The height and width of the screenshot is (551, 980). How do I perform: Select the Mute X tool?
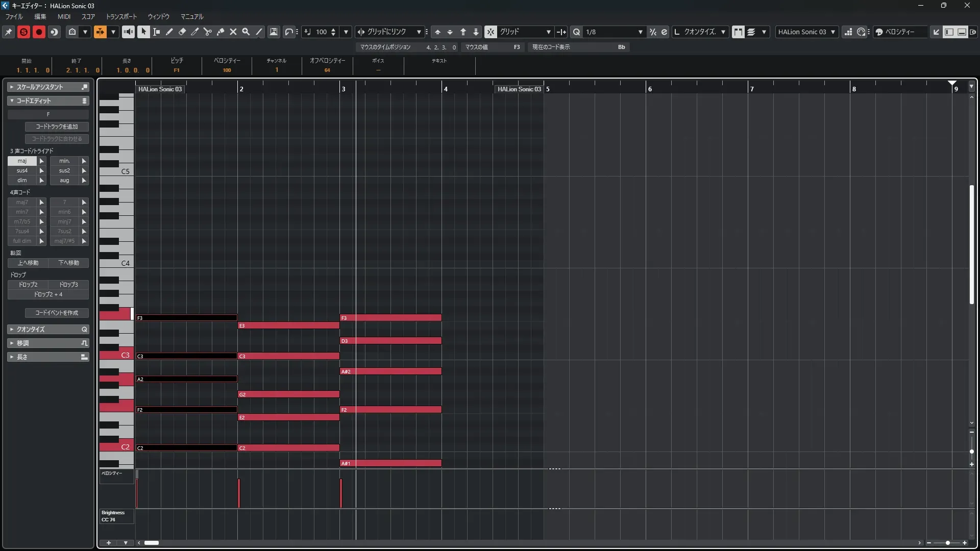[x=233, y=32]
